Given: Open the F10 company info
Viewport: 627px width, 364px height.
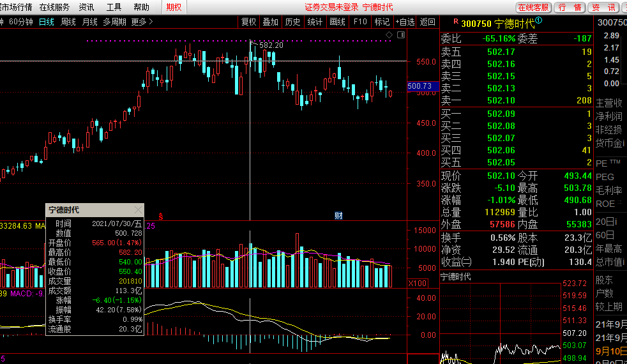Looking at the screenshot, I should (360, 22).
